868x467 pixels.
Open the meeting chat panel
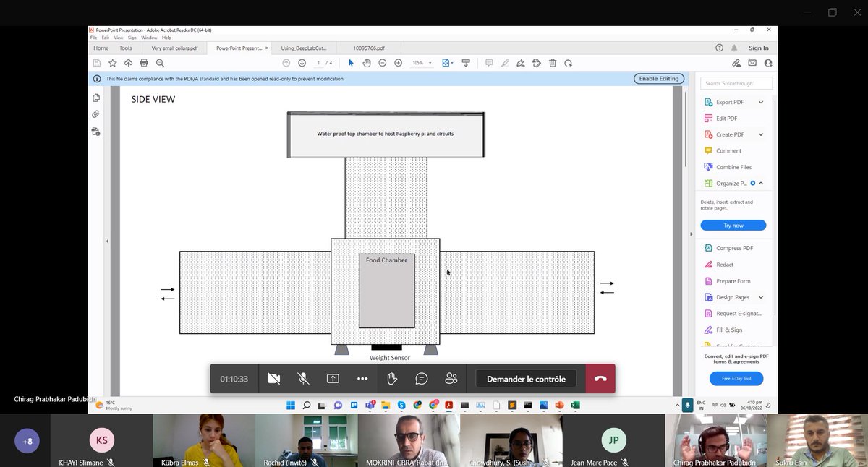[422, 379]
